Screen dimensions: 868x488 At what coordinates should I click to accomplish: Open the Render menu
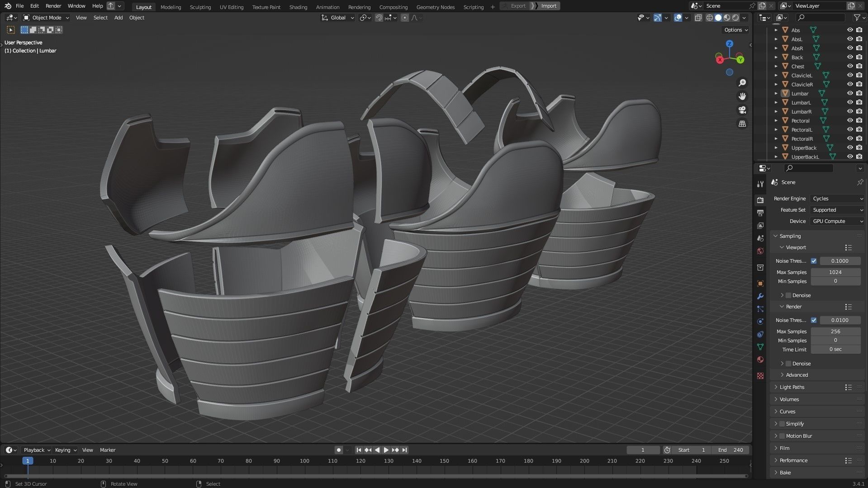coord(53,6)
